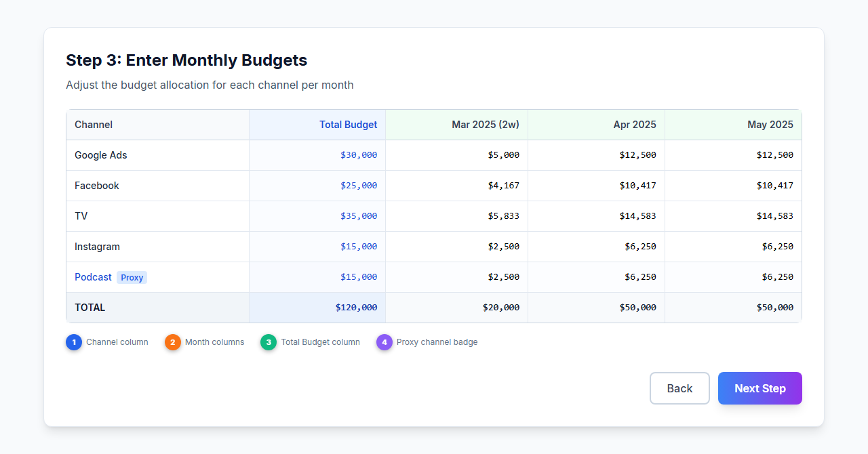Open the Podcast channel link

point(93,277)
